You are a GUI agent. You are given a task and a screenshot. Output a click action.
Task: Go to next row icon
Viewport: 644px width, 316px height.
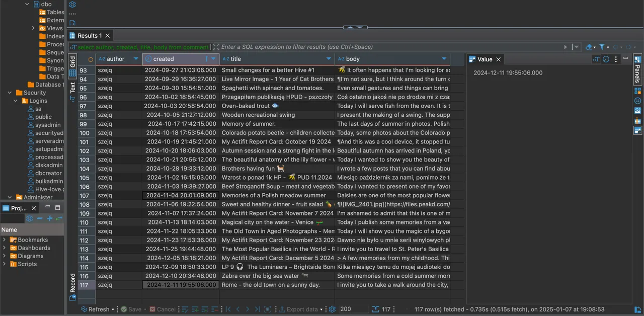pyautogui.click(x=248, y=309)
